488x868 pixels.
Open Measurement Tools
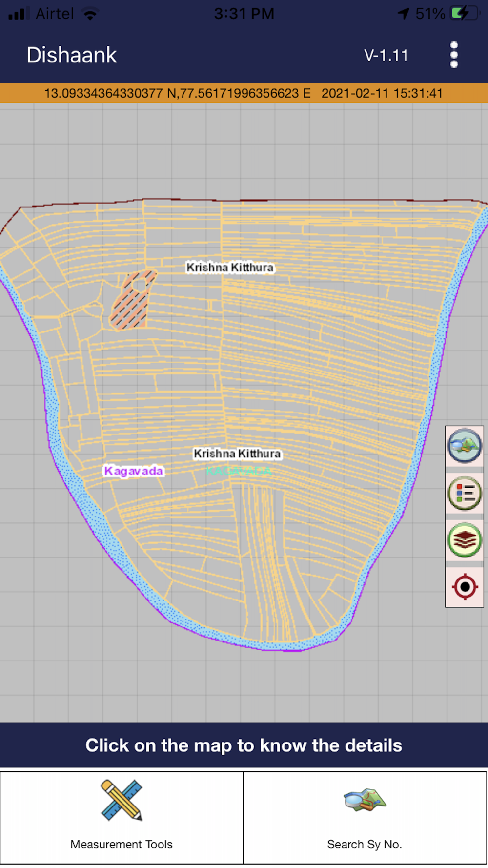pyautogui.click(x=122, y=817)
